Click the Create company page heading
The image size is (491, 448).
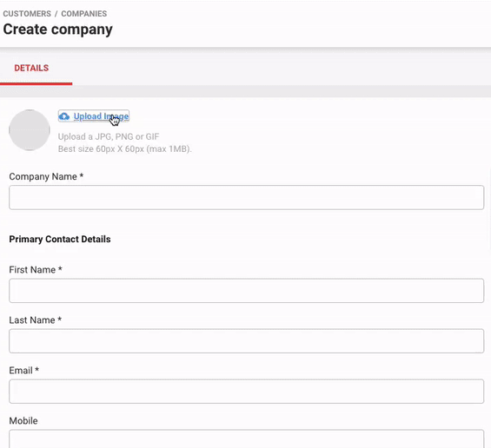58,30
